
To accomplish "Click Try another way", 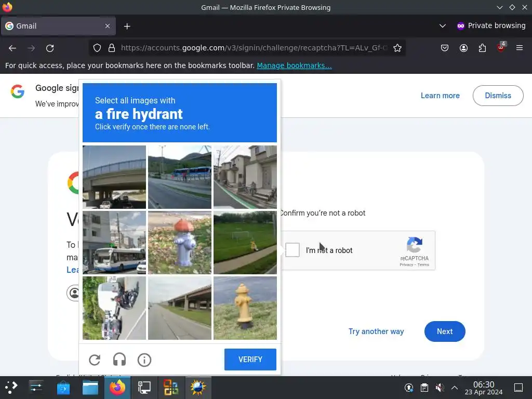I will (376, 331).
